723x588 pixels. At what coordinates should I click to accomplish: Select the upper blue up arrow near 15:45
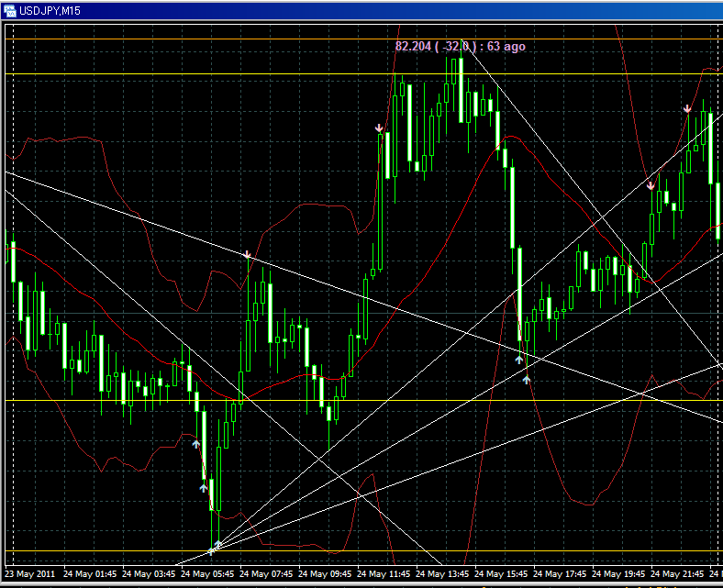pyautogui.click(x=518, y=360)
